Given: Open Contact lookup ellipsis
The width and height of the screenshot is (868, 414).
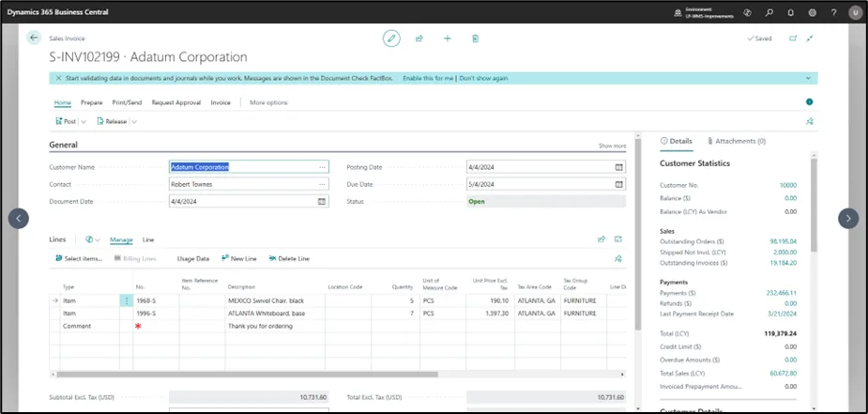Looking at the screenshot, I should 322,184.
